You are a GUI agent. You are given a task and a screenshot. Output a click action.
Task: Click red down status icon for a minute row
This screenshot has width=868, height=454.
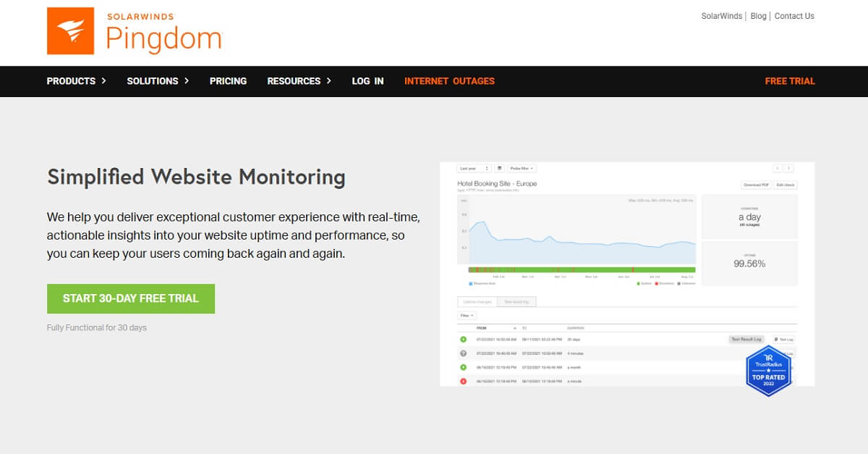click(x=463, y=381)
